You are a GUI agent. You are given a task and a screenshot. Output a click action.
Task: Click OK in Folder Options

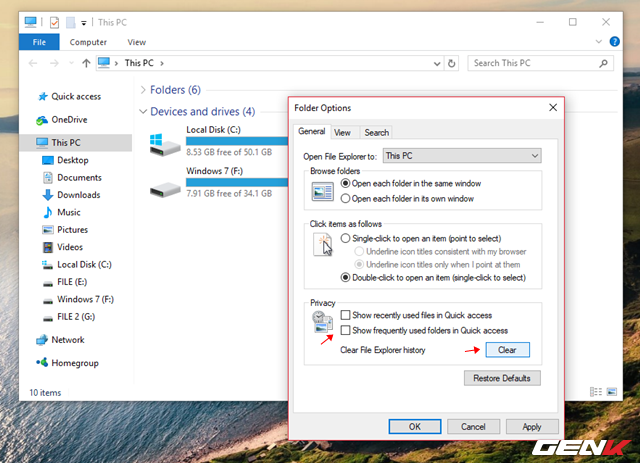tap(415, 427)
